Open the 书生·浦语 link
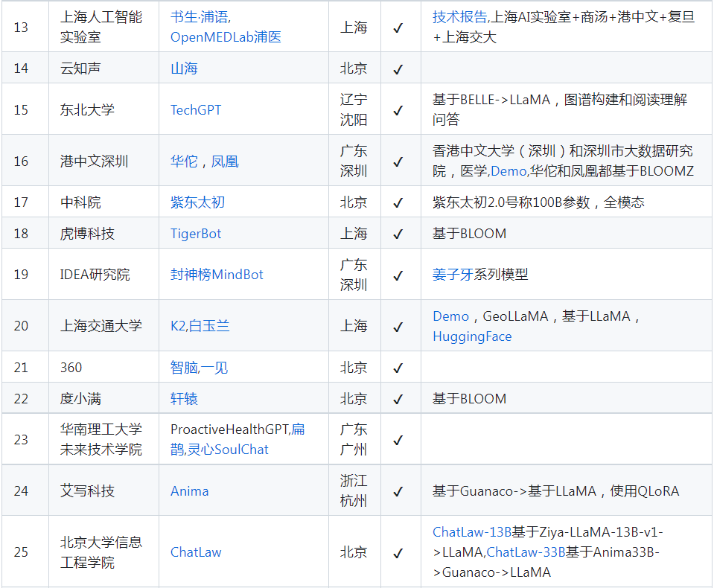The width and height of the screenshot is (714, 588). [x=200, y=17]
